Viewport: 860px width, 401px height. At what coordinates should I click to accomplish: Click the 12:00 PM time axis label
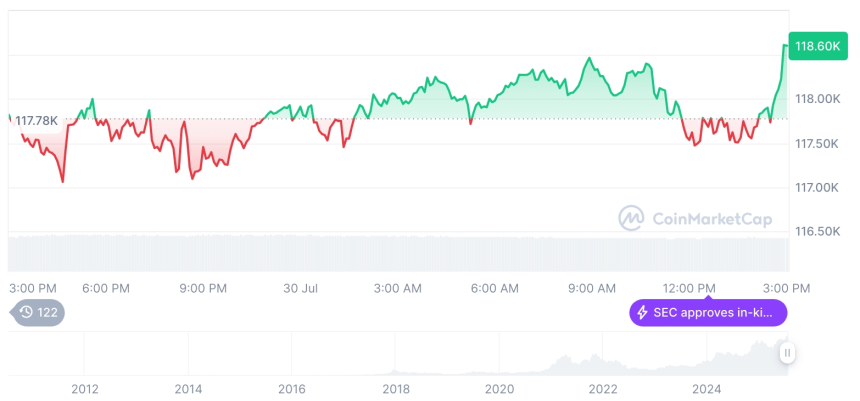coord(690,288)
